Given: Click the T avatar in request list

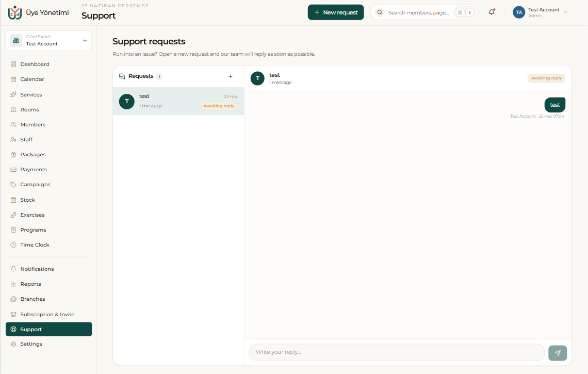Looking at the screenshot, I should [127, 101].
